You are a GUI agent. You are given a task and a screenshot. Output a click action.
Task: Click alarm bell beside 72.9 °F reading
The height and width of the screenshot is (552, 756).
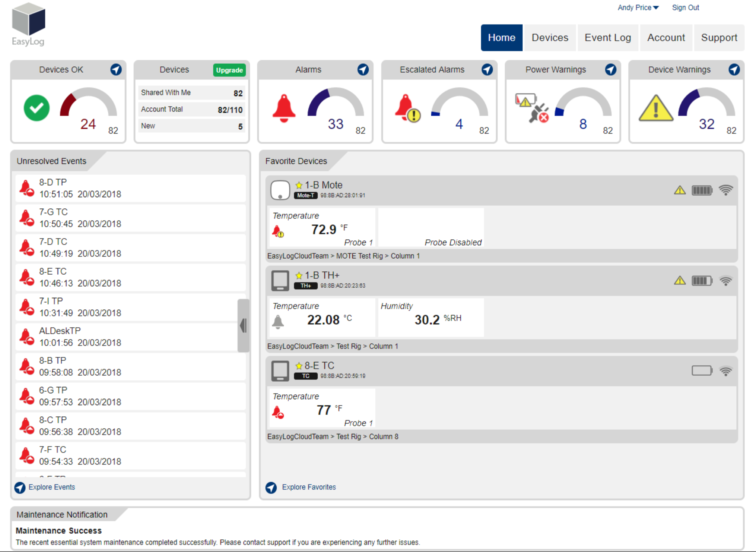point(278,231)
